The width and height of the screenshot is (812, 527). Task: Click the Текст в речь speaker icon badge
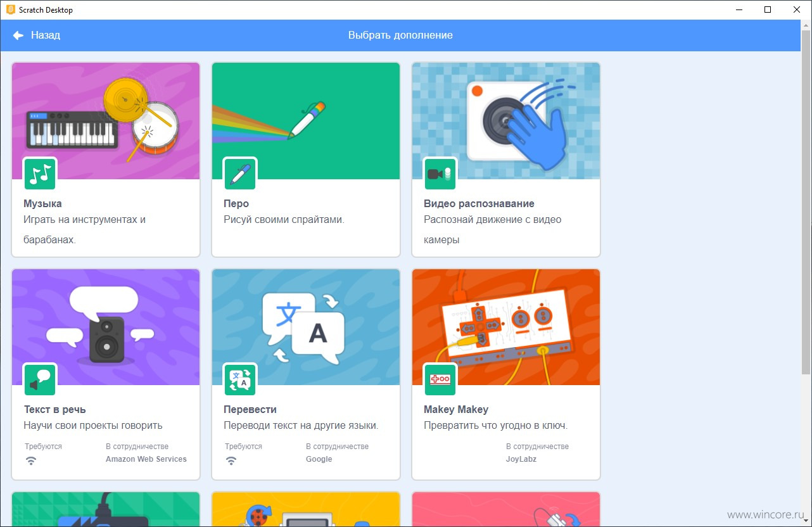tap(40, 379)
